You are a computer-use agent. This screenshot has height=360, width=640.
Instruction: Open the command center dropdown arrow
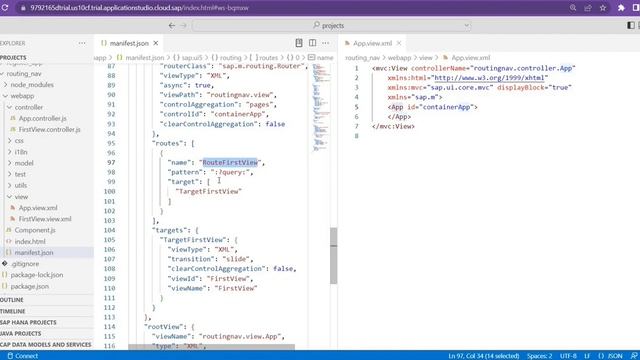466,25
